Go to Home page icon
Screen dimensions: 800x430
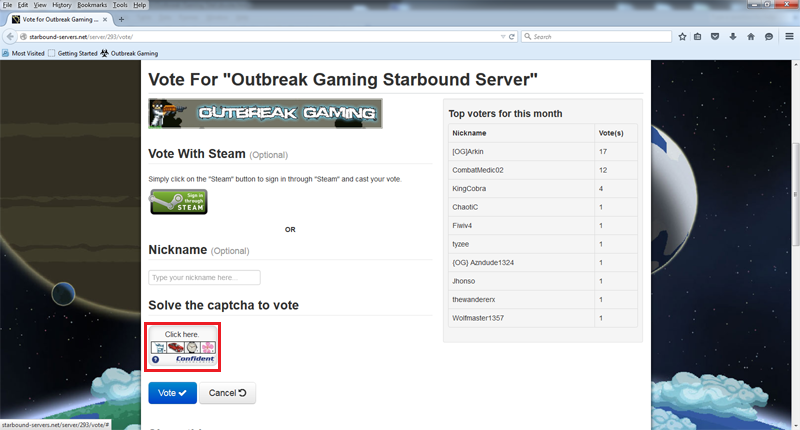pos(751,37)
